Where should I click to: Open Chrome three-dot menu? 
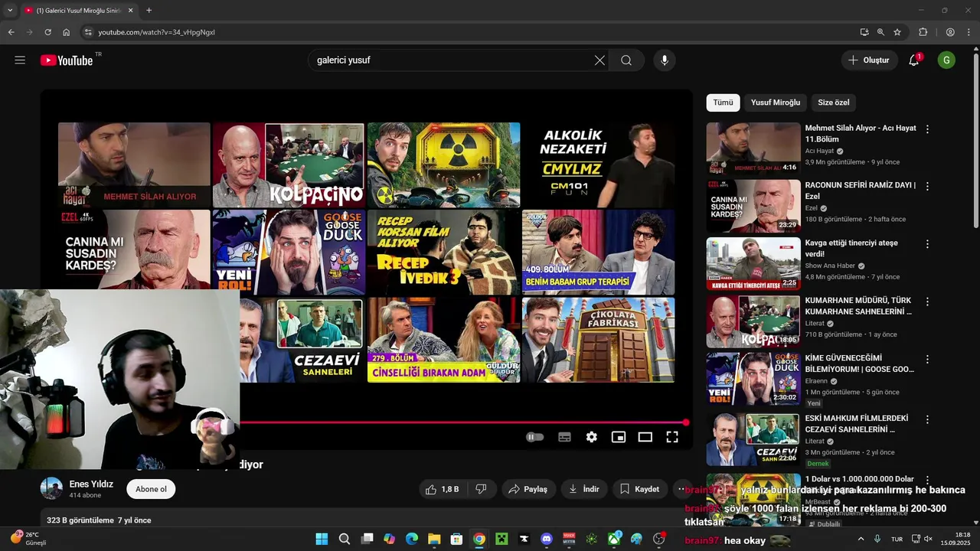coord(969,32)
